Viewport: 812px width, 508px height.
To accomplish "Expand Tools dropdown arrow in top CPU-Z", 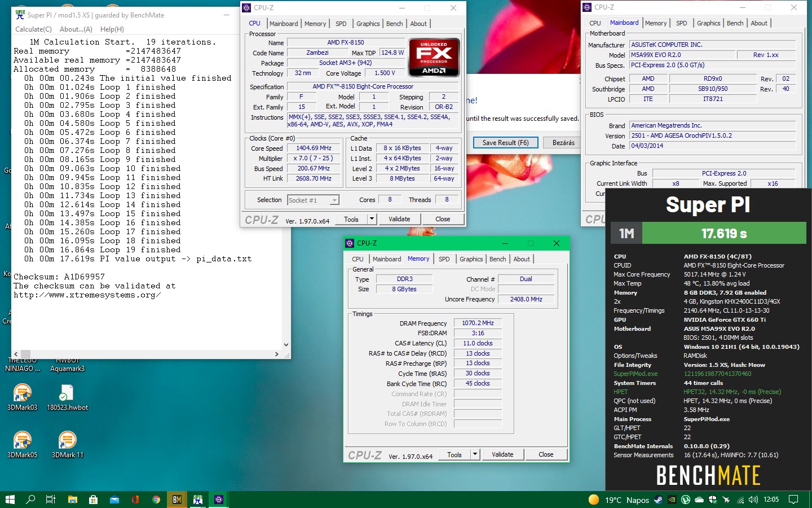I will (x=372, y=219).
